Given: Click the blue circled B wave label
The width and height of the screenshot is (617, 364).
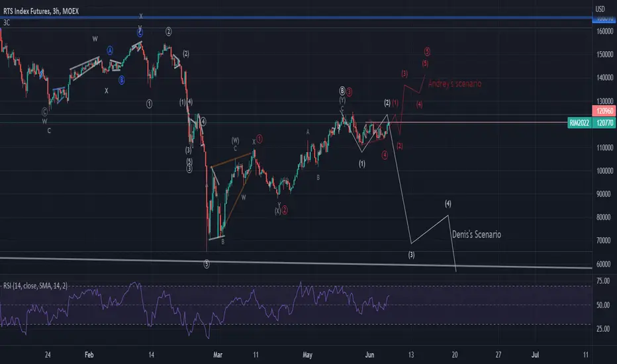Looking at the screenshot, I should [x=122, y=80].
